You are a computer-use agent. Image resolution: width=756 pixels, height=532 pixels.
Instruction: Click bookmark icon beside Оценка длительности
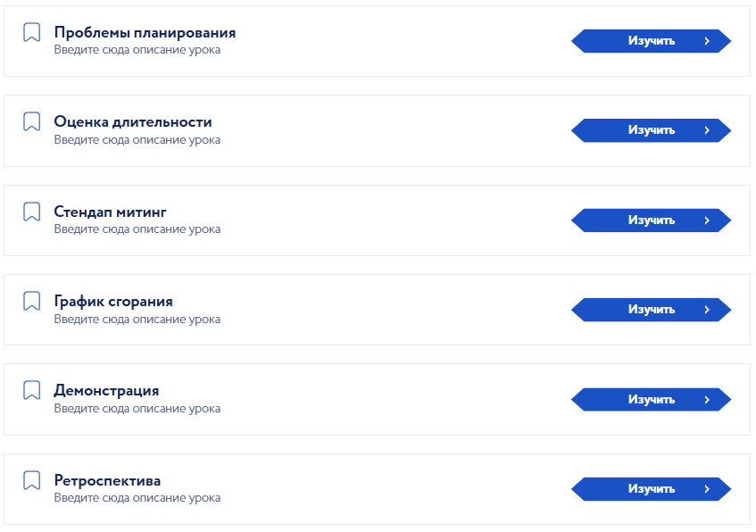tap(32, 121)
